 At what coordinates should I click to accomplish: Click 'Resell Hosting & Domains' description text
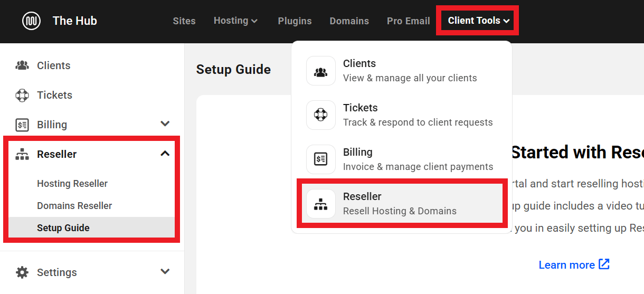[x=400, y=211]
